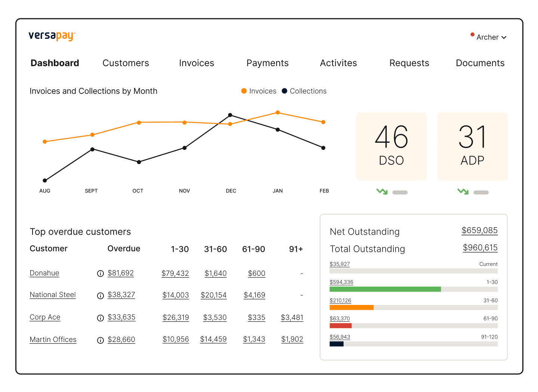The height and width of the screenshot is (392, 538).
Task: Select the info icon for Corp Ace
Action: (100, 318)
